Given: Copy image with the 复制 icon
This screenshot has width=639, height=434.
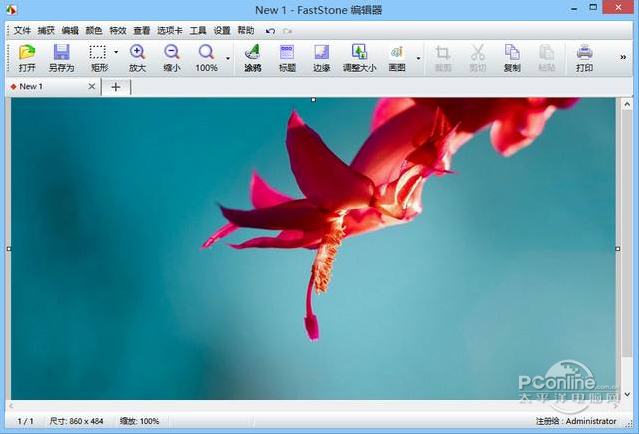Looking at the screenshot, I should click(x=512, y=58).
